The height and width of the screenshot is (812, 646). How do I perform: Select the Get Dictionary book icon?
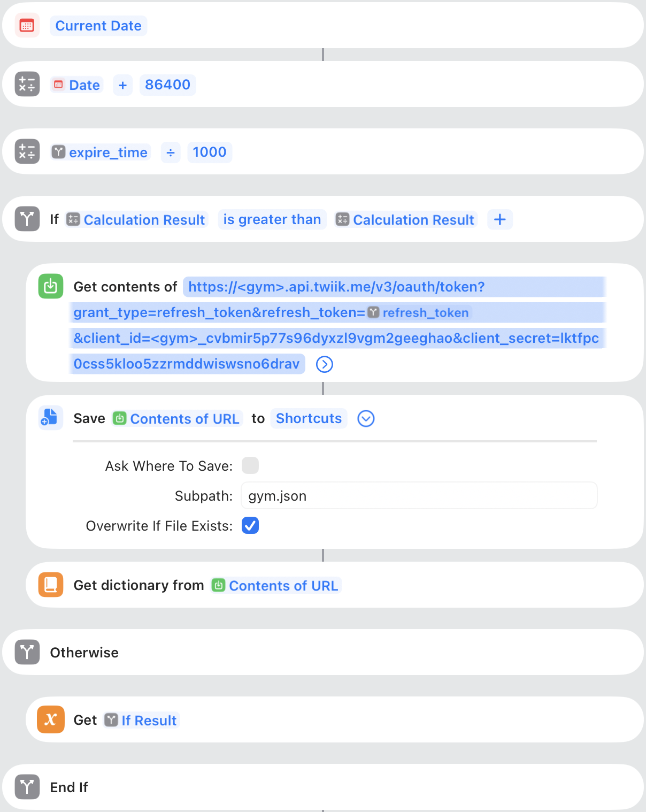50,585
